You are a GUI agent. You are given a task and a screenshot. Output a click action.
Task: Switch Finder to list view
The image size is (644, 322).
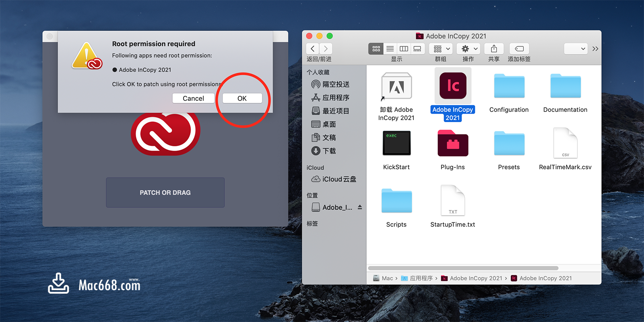pos(390,49)
